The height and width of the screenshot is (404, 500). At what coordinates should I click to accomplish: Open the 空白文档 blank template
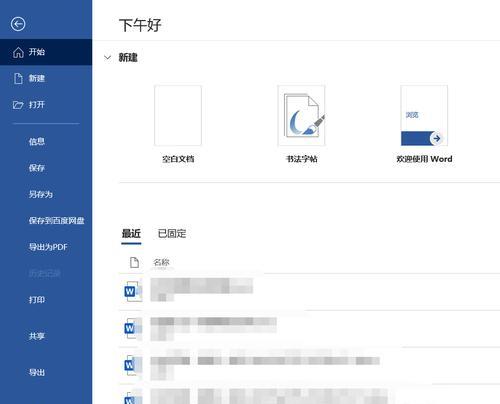[x=178, y=115]
